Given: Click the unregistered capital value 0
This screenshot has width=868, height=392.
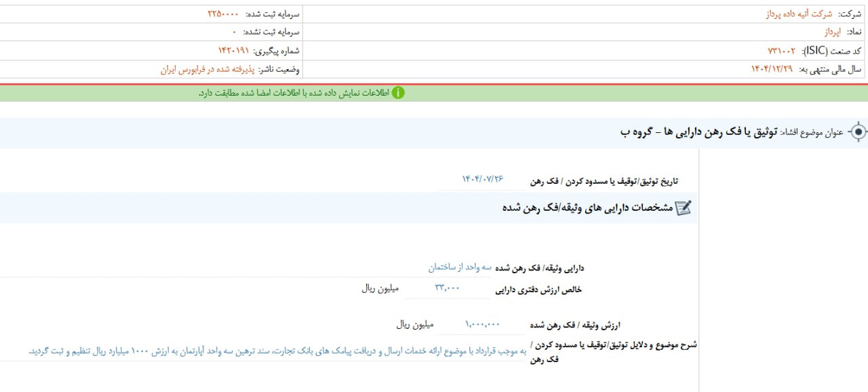Looking at the screenshot, I should pyautogui.click(x=235, y=32).
